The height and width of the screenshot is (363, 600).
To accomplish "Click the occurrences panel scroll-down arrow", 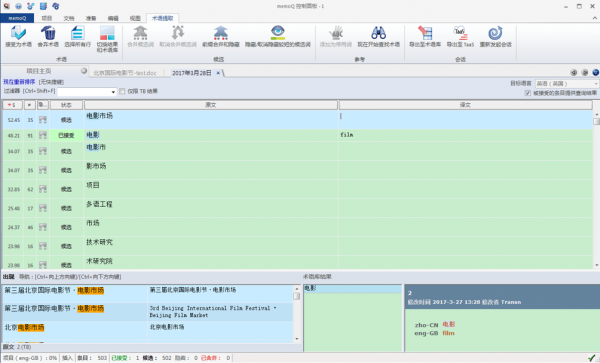I will [297, 339].
